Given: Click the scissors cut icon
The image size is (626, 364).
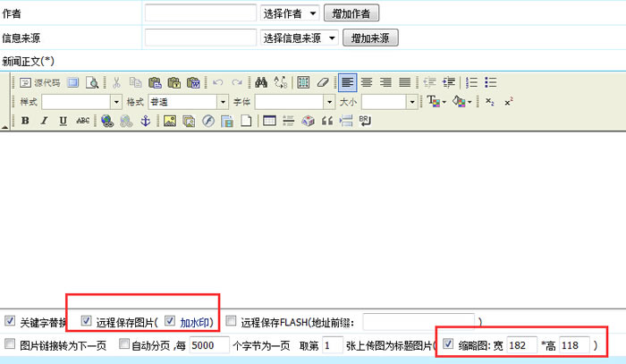Looking at the screenshot, I should click(116, 82).
